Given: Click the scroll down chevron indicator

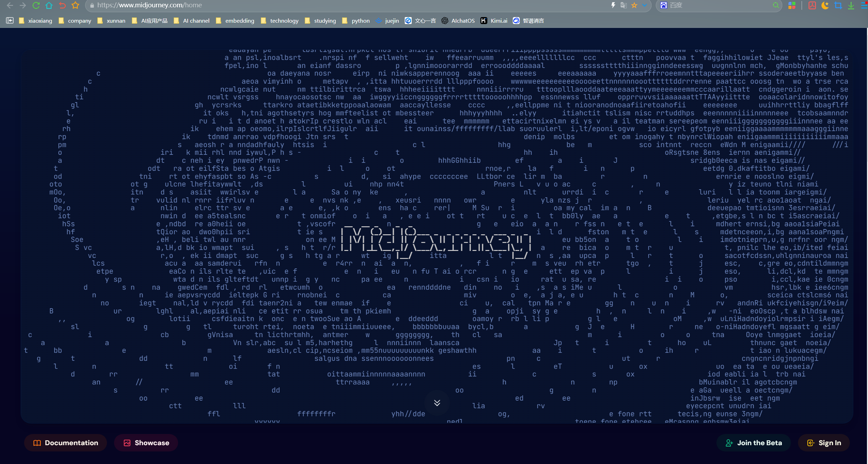Looking at the screenshot, I should [x=436, y=403].
